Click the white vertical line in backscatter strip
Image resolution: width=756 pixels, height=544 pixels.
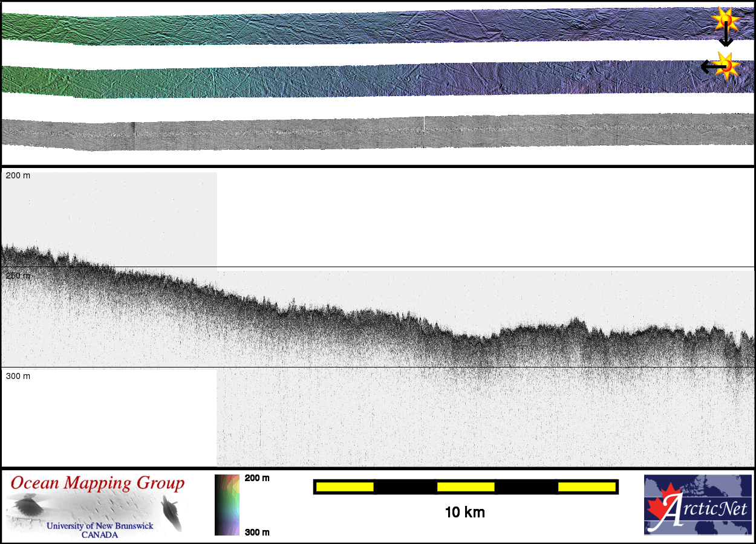424,124
